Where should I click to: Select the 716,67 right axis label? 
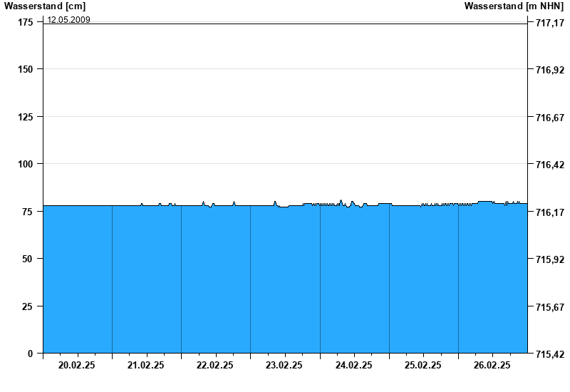pyautogui.click(x=549, y=118)
